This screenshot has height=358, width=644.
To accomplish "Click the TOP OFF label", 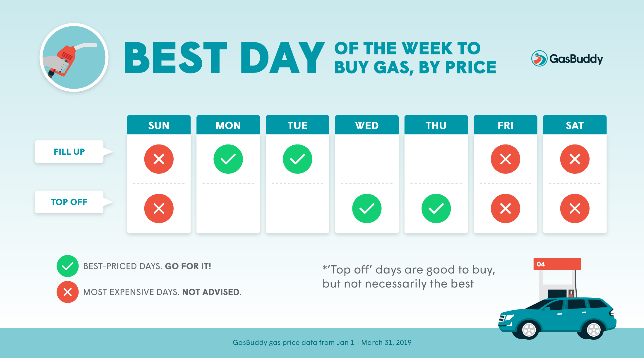I will click(69, 202).
